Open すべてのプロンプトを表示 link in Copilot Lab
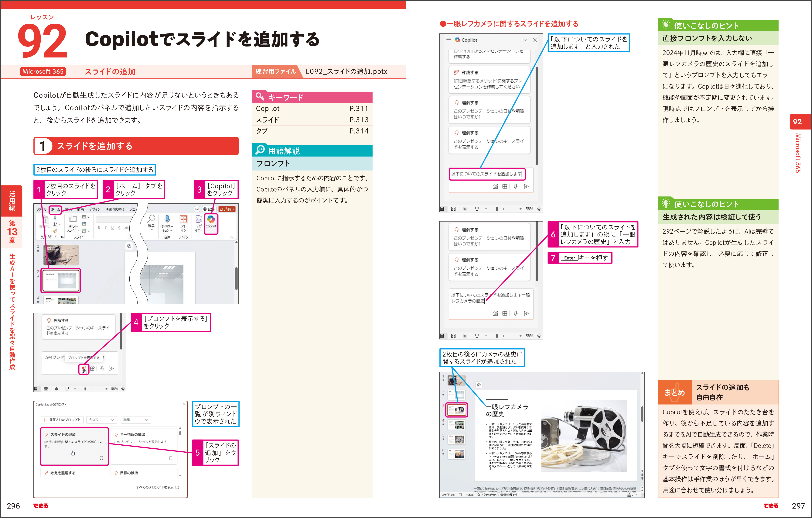The width and height of the screenshot is (812, 518). pyautogui.click(x=156, y=487)
